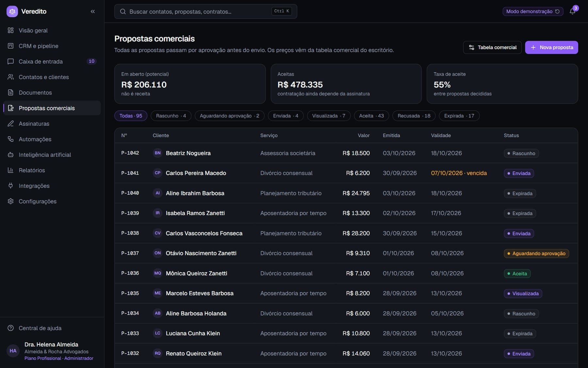588x368 pixels.
Task: View Relatórios
Action: coord(52,170)
